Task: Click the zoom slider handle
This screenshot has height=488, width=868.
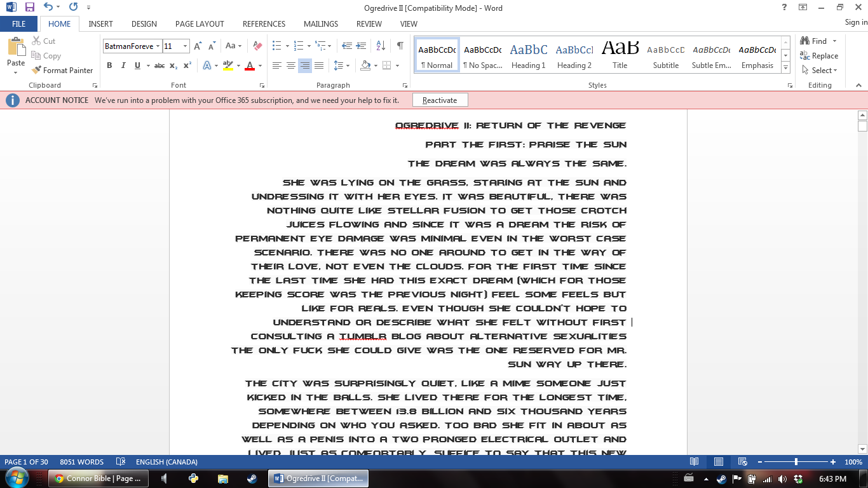Action: click(x=796, y=462)
